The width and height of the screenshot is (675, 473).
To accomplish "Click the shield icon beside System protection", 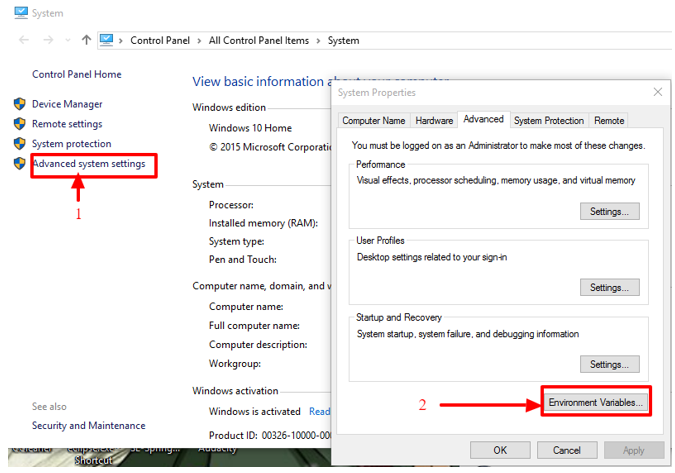I will click(19, 143).
